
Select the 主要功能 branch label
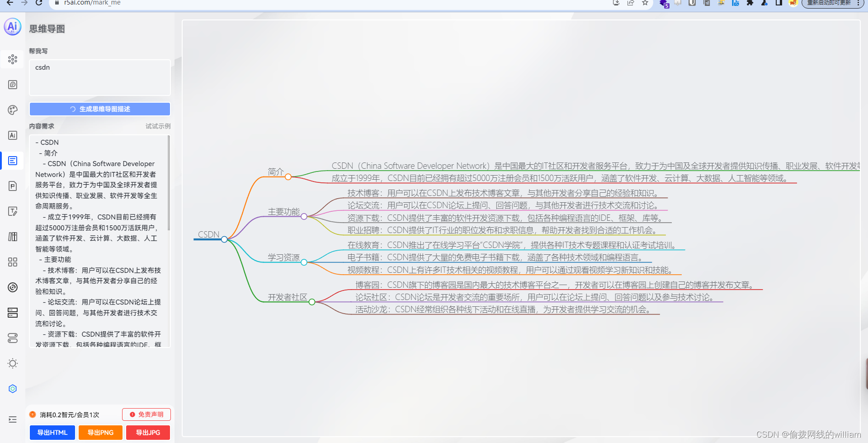(x=284, y=212)
